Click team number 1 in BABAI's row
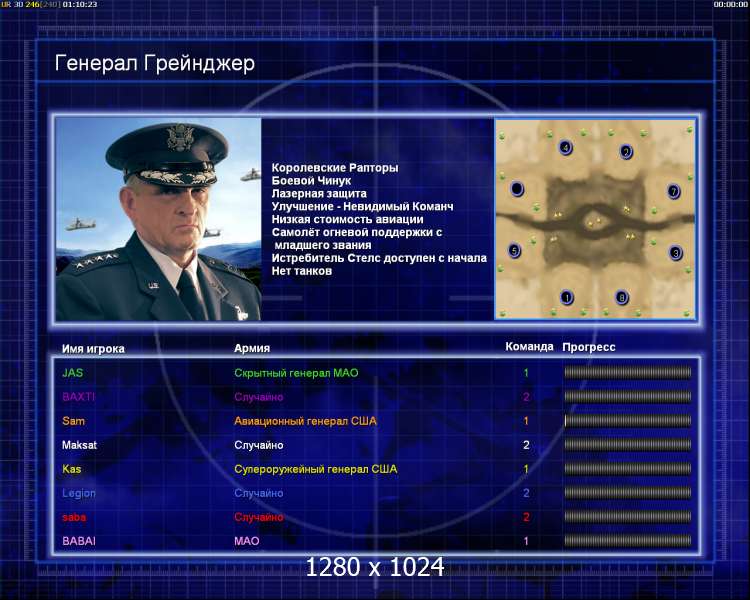750x600 pixels. click(526, 541)
